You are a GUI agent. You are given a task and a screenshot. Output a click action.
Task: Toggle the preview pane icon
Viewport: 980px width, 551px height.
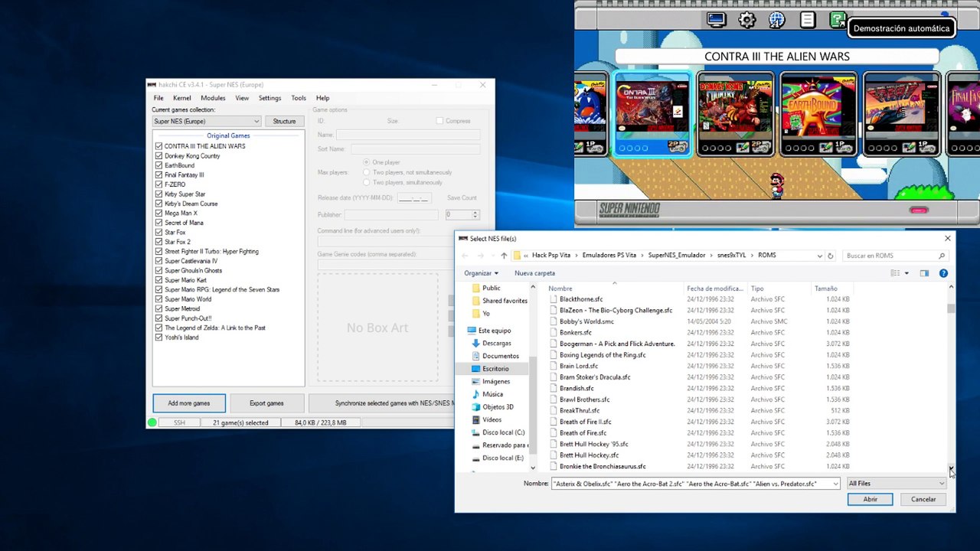[x=924, y=273]
